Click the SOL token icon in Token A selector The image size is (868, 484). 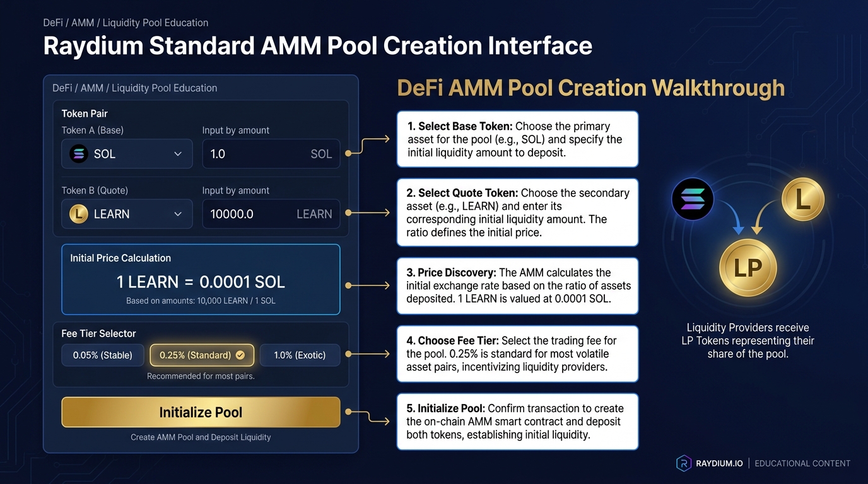79,154
